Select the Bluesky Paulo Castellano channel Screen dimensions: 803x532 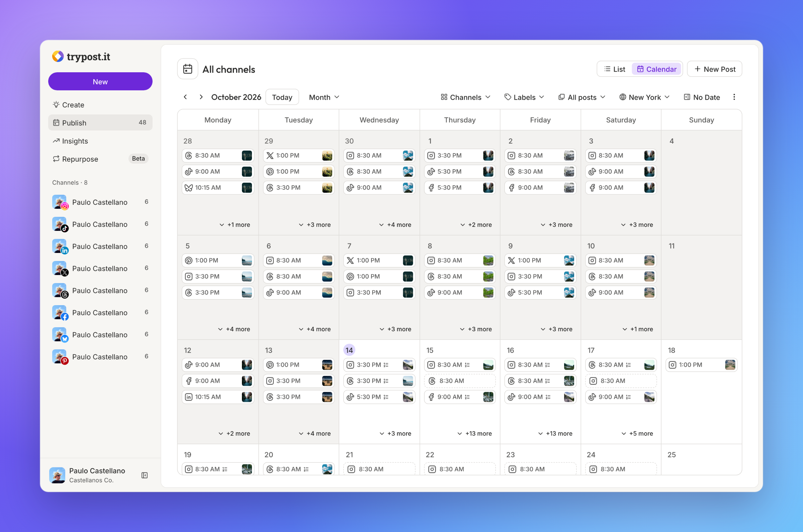[100, 335]
